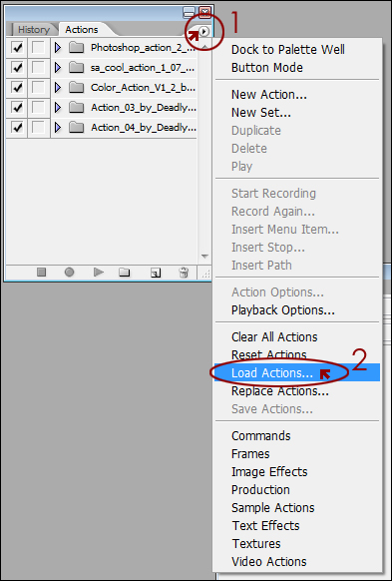Screen dimensions: 392x581
Task: Click the begin recording circle icon
Action: pyautogui.click(x=69, y=273)
